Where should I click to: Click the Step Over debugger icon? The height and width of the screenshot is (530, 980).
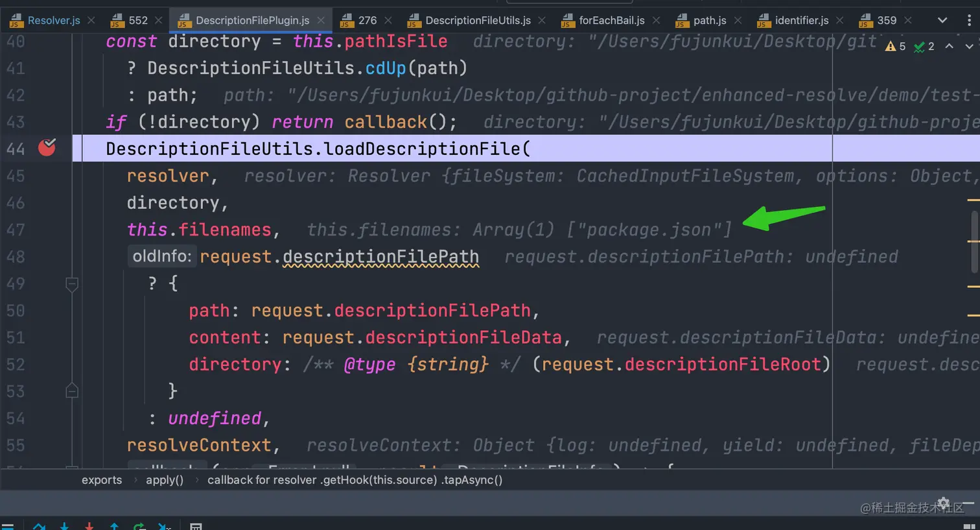click(x=39, y=526)
